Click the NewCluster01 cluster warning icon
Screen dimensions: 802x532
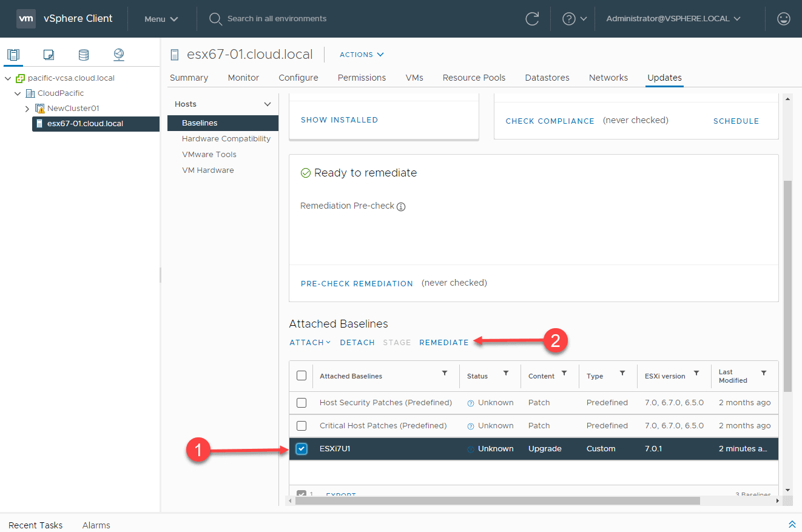pyautogui.click(x=40, y=109)
